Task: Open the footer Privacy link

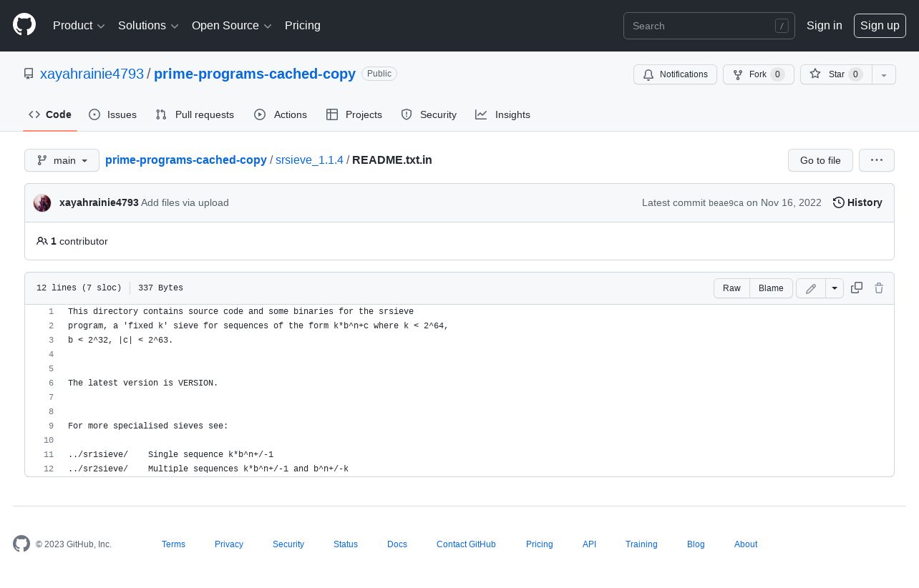Action: [229, 544]
